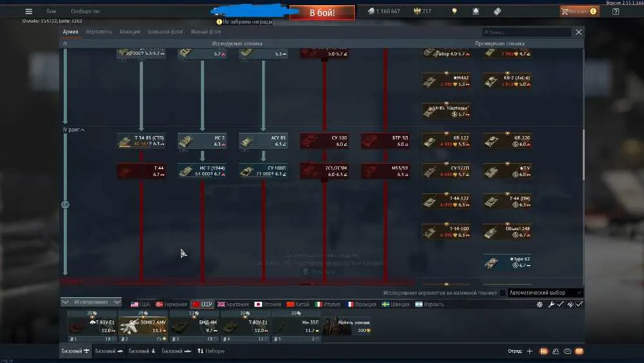Open the Магазин shop cart button
Viewport: 644px width, 363px height.
click(x=579, y=12)
